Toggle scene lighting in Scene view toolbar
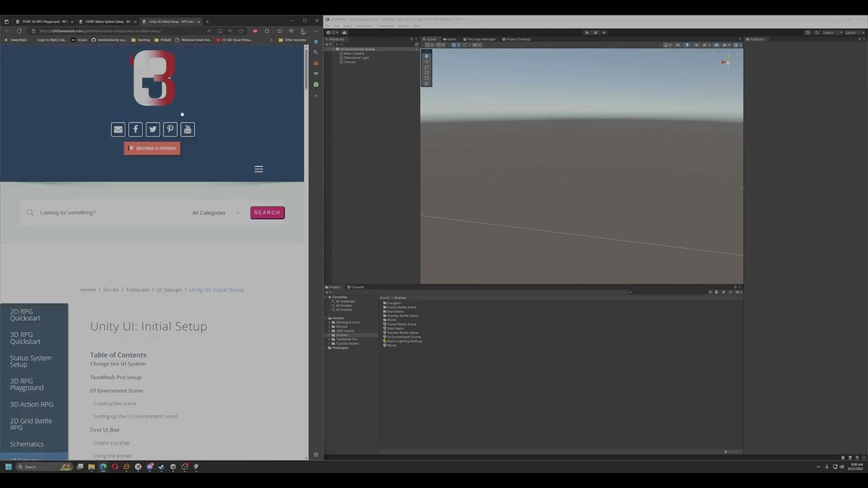This screenshot has height=488, width=868. pos(686,45)
